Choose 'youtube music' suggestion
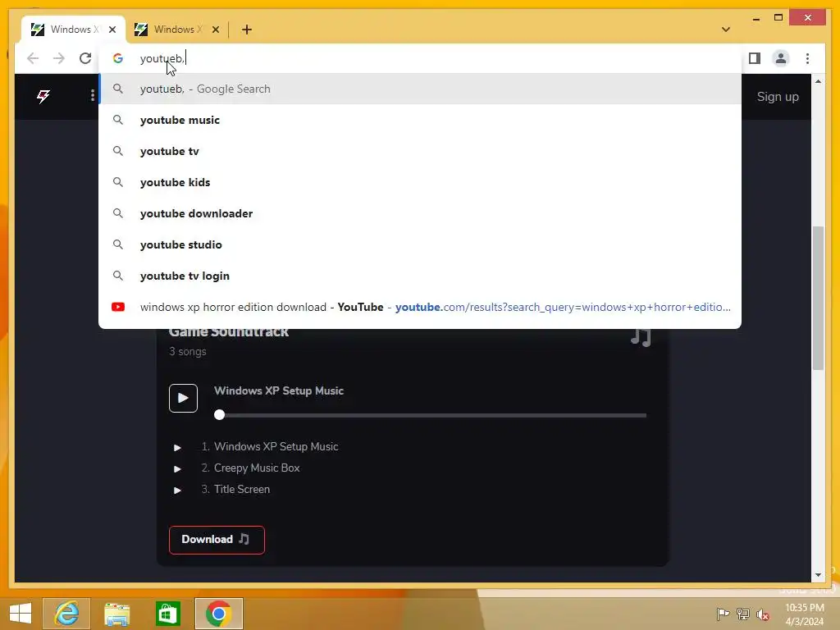The width and height of the screenshot is (840, 630). 420,120
